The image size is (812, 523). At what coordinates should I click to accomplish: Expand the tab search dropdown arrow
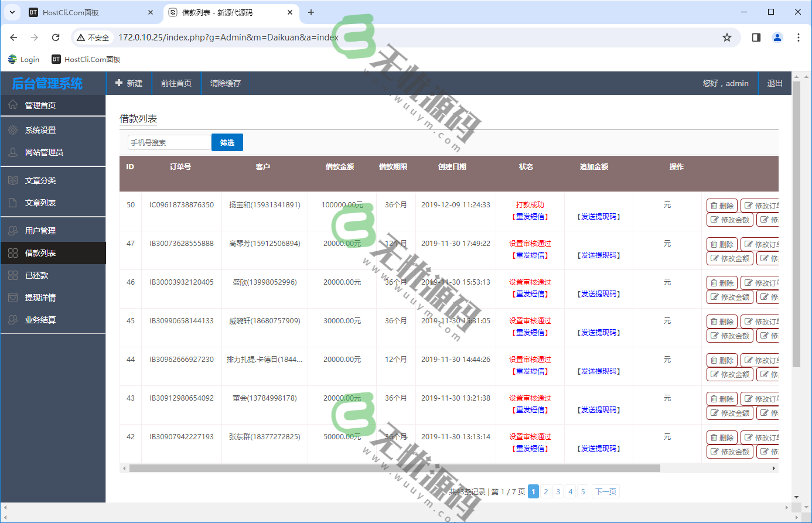coord(12,12)
